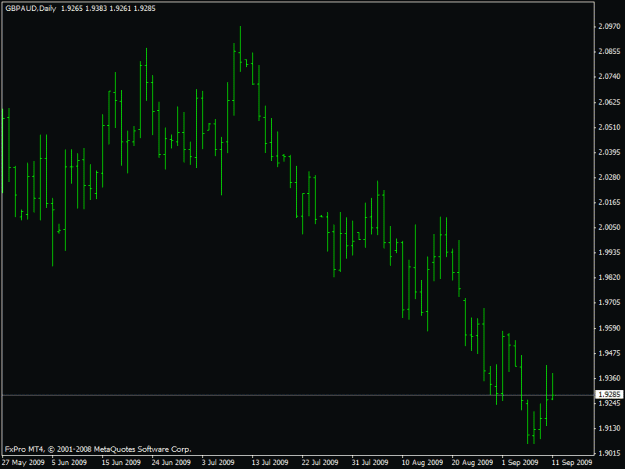Click the 31 Jul 2009 date label
This screenshot has width=625, height=469.
(370, 462)
